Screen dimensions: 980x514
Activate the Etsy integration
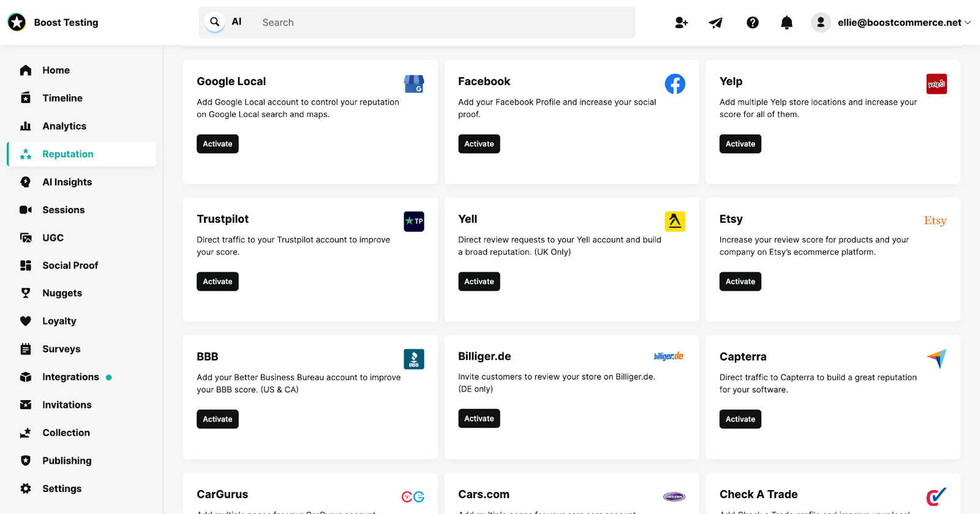(x=740, y=281)
